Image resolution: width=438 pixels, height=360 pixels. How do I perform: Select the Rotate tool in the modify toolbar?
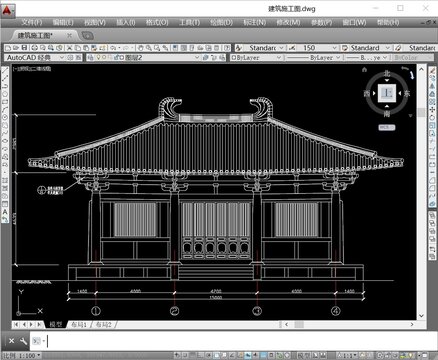pyautogui.click(x=432, y=118)
